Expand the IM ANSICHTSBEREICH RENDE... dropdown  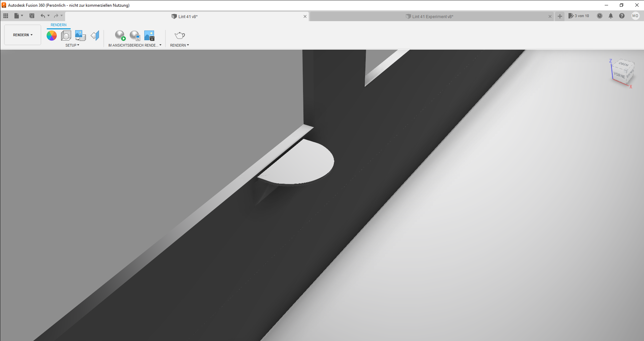[x=135, y=45]
